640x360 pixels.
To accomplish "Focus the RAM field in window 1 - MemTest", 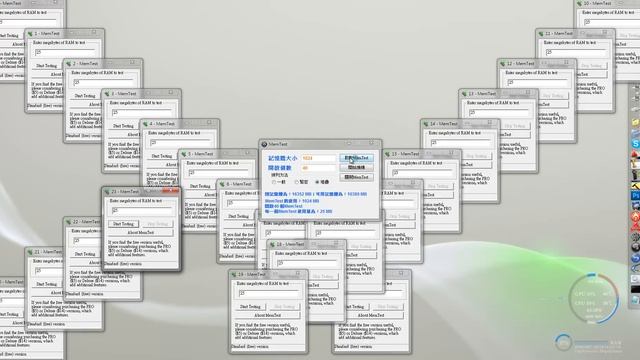I will tap(65, 53).
